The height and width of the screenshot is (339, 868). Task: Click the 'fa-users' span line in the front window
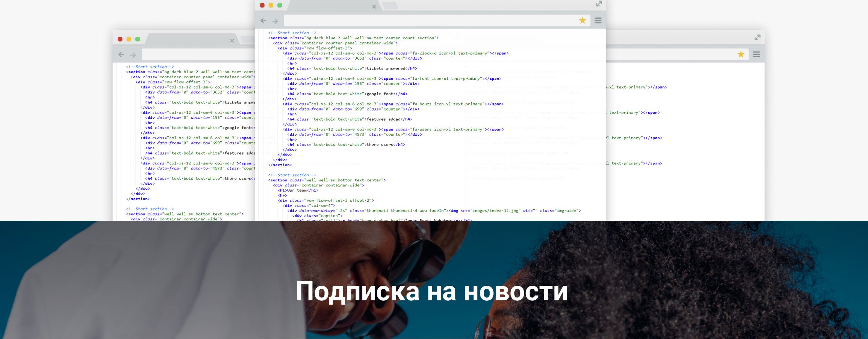(x=393, y=129)
